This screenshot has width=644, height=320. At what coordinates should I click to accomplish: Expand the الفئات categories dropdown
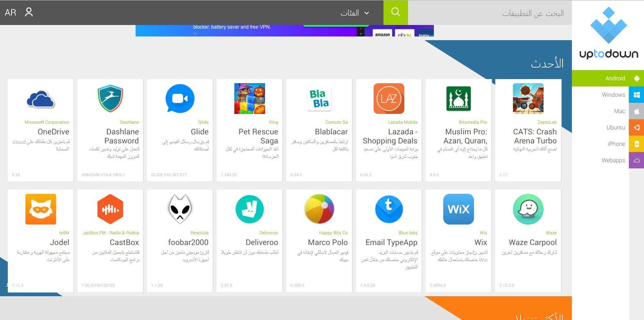[x=355, y=13]
